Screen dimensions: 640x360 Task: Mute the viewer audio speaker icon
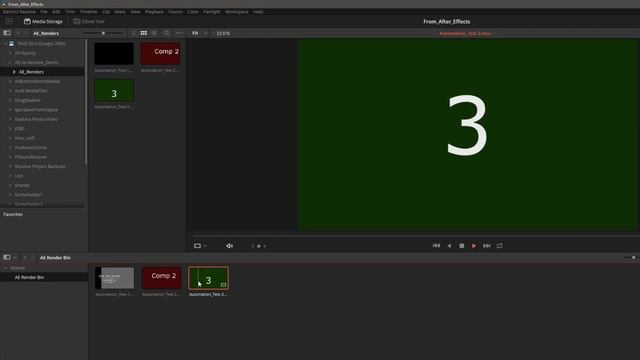click(229, 246)
